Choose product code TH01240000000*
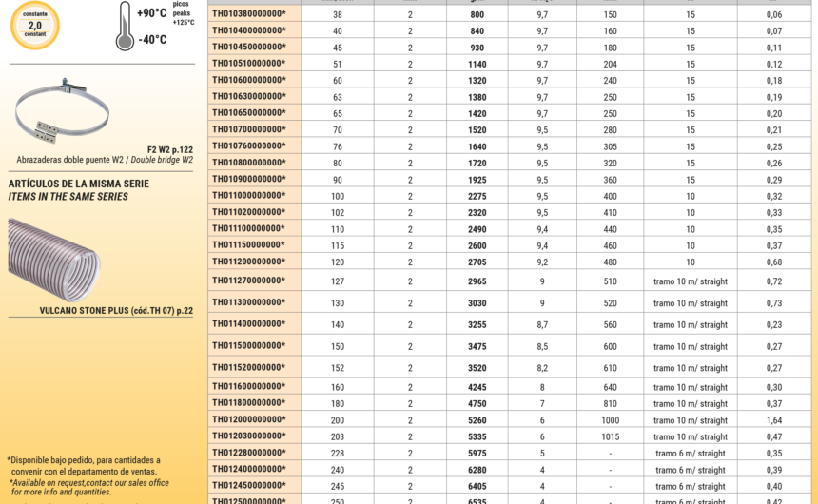 [248, 470]
